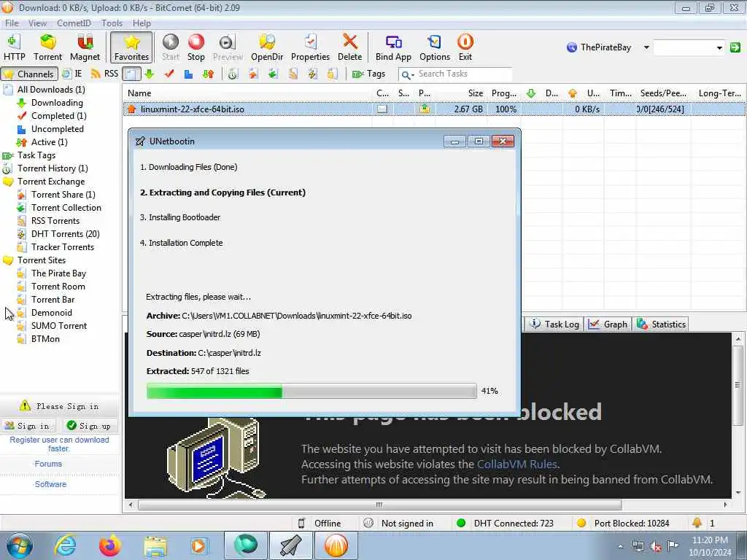This screenshot has height=560, width=747.
Task: Toggle the all-tasks list filter icon
Action: (131, 74)
